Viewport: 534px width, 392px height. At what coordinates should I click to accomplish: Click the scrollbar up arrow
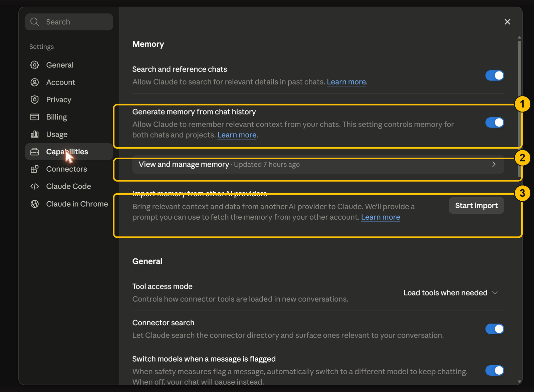pyautogui.click(x=520, y=37)
